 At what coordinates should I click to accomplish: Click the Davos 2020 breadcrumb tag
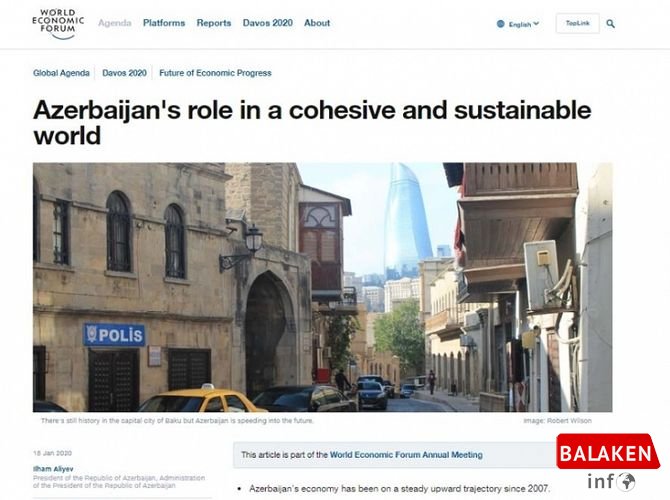tap(124, 73)
